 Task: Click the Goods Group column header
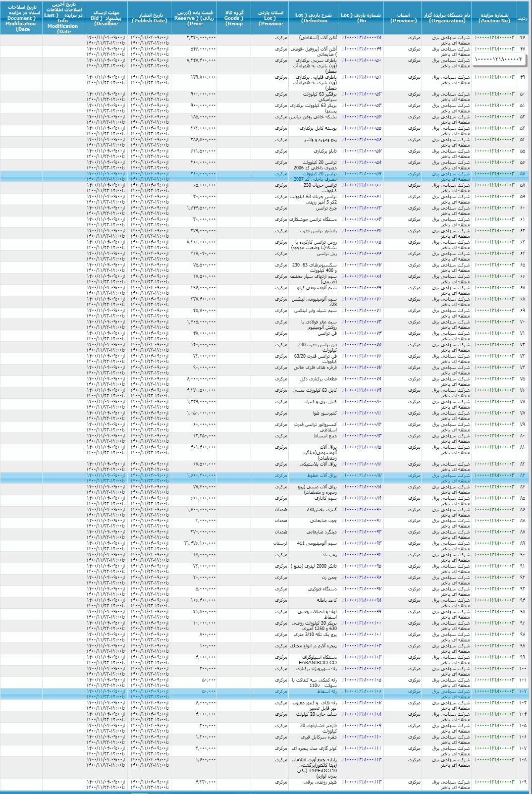[234, 18]
